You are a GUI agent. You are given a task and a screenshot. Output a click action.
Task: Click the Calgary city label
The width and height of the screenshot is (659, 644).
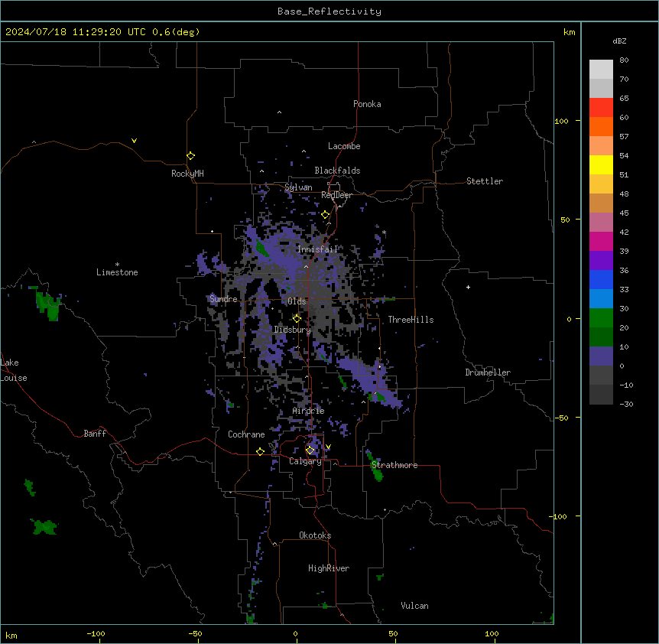point(305,461)
